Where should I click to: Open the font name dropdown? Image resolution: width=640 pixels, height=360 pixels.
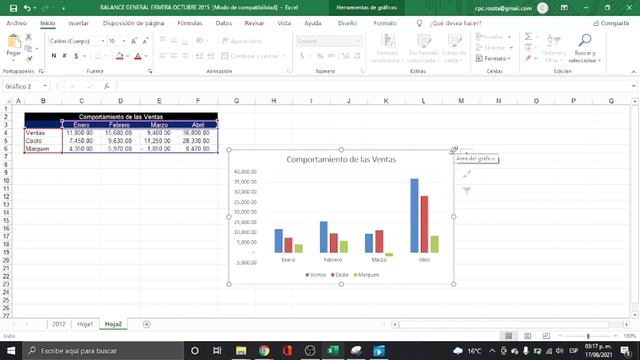[x=102, y=41]
